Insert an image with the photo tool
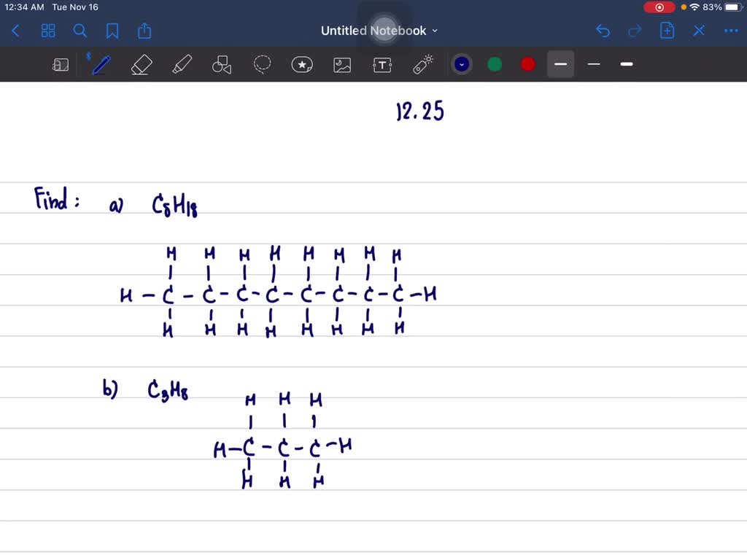The height and width of the screenshot is (560, 747). click(342, 64)
